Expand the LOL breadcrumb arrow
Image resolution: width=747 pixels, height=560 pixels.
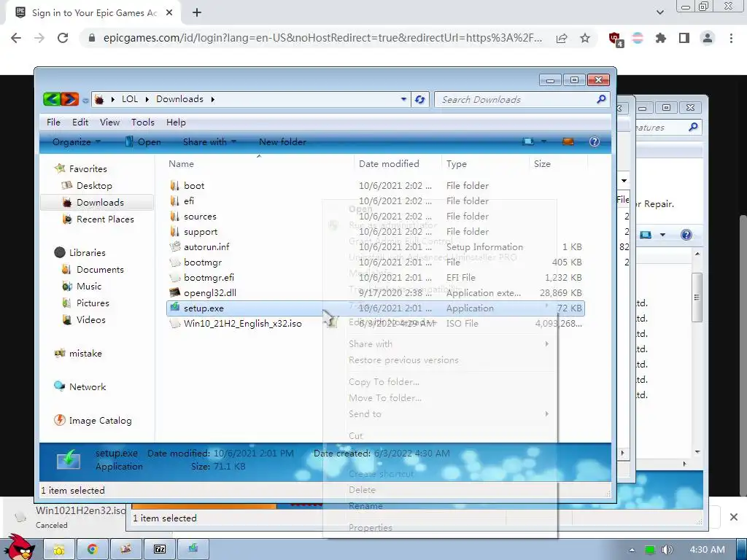[147, 99]
